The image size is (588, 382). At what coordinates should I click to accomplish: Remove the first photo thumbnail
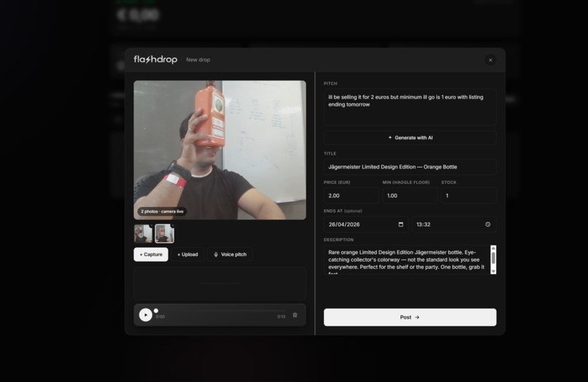point(152,225)
